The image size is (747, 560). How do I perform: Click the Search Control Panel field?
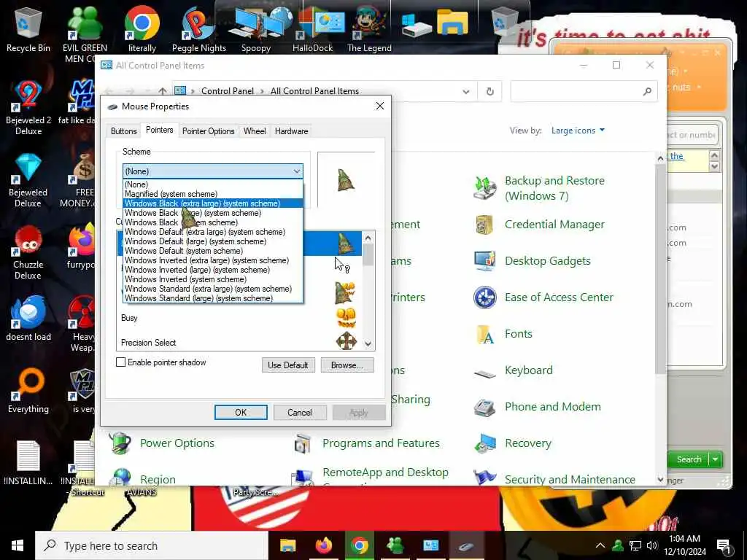point(584,91)
